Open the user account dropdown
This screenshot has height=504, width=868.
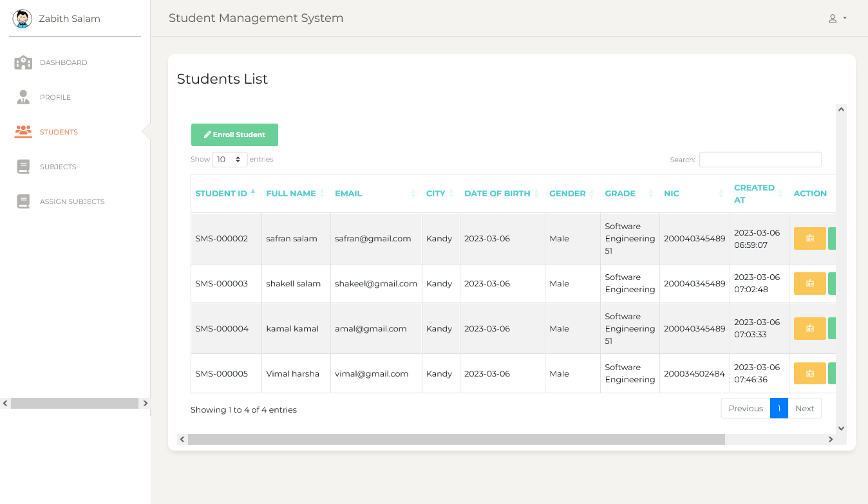point(837,19)
